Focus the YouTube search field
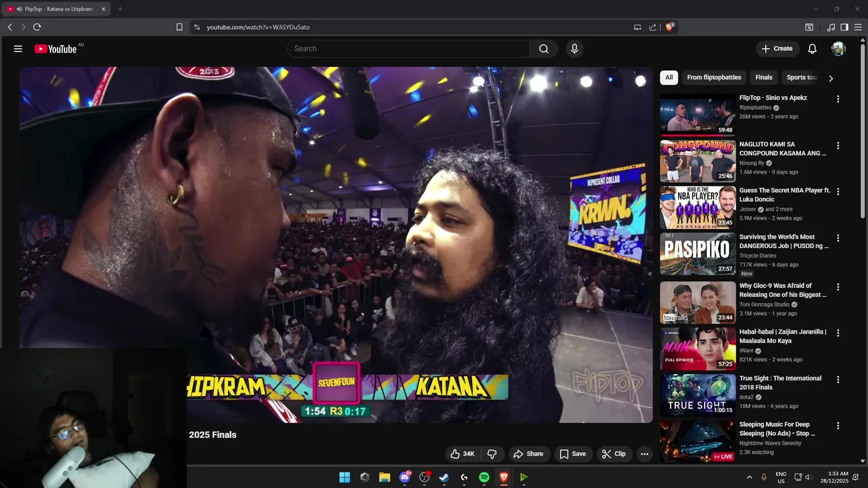This screenshot has height=488, width=868. coord(408,49)
